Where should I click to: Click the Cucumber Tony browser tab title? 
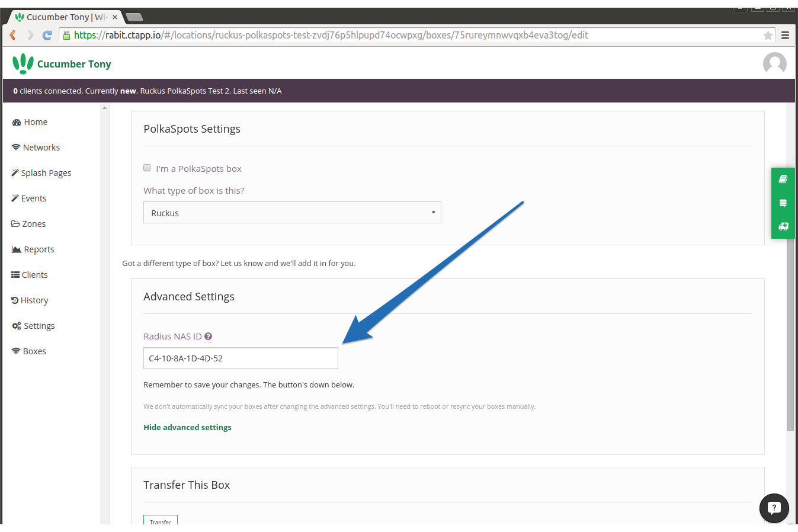[66, 17]
